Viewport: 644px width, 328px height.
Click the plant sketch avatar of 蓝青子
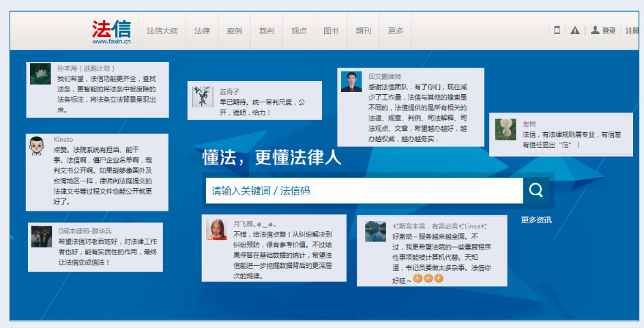203,97
